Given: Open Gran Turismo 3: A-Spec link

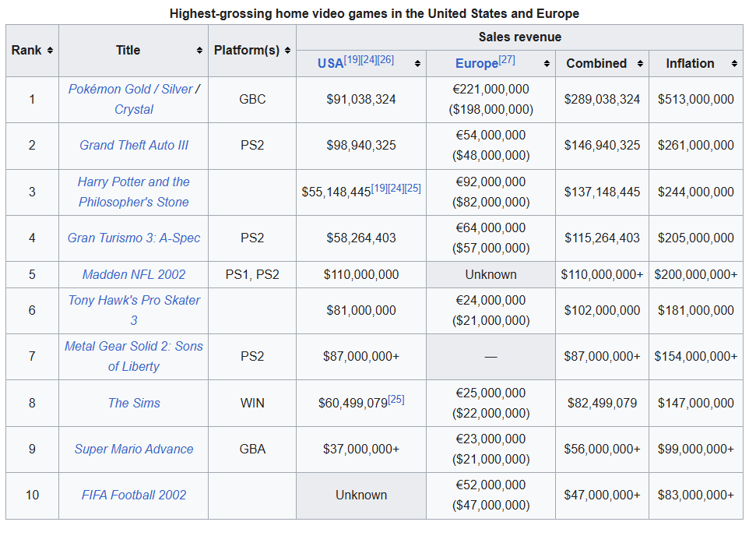Looking at the screenshot, I should tap(134, 238).
